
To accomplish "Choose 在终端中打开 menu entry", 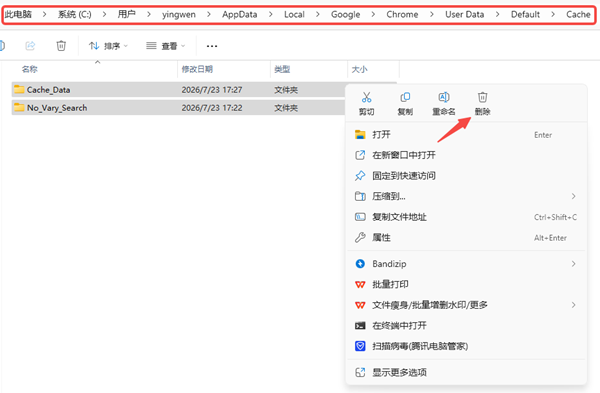I will [466, 326].
